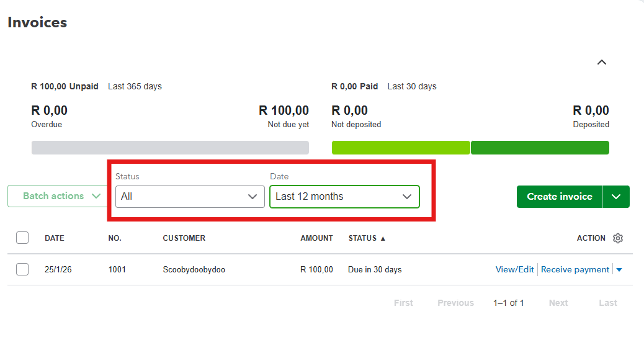Click customer name Scoobydoobydoo
The width and height of the screenshot is (644, 358).
(194, 270)
